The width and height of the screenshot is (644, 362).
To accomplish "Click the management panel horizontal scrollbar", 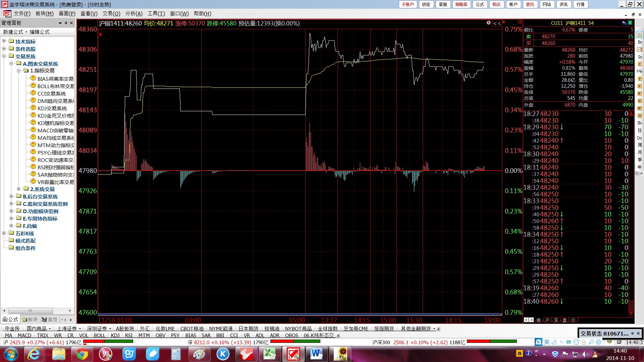I will tap(31, 311).
